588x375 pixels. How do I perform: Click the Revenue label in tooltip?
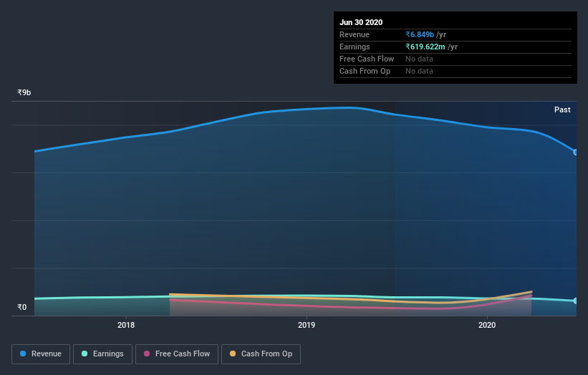coord(355,35)
